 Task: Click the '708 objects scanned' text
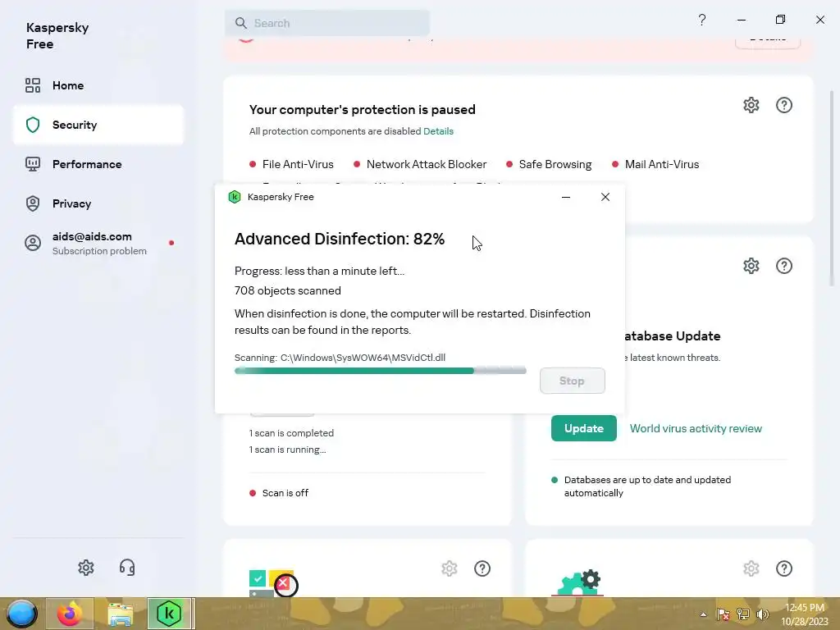288,291
